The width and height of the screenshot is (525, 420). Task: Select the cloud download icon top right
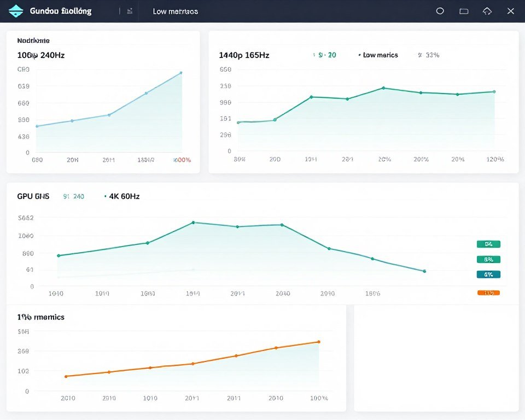487,10
